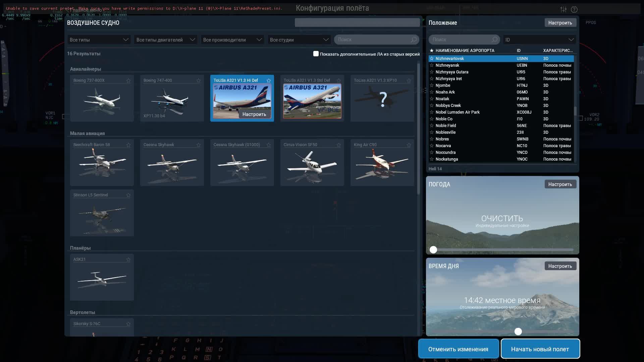This screenshot has height=362, width=644.
Task: Toggle показать дополнительные ЛА checkbox
Action: [315, 54]
